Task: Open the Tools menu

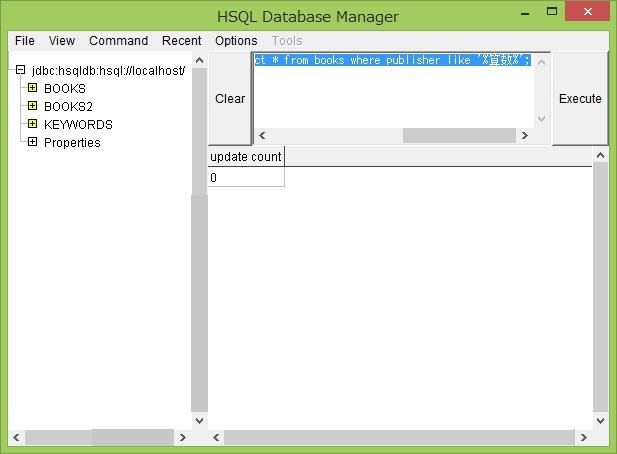Action: click(x=287, y=41)
